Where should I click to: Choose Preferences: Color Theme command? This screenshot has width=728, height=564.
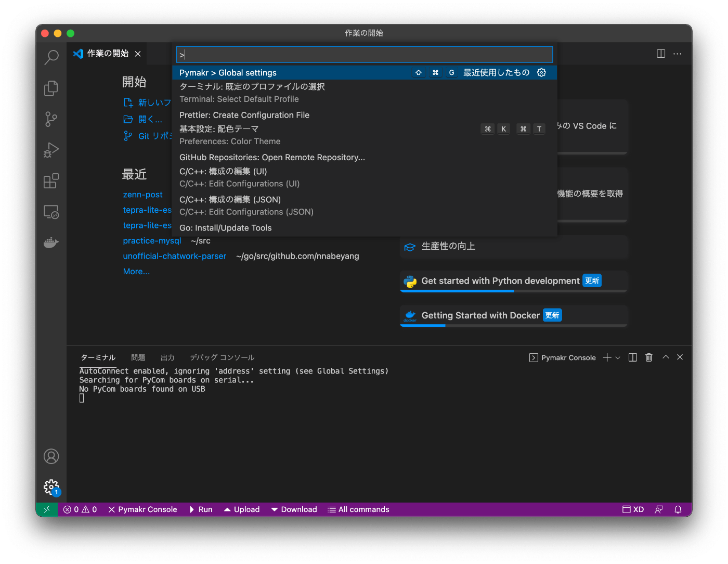tap(365, 135)
